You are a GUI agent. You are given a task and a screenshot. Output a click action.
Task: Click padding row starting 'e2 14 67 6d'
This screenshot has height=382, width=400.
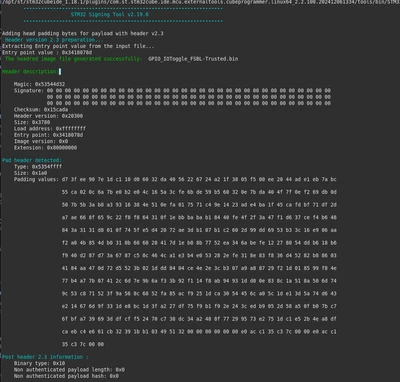[x=199, y=306]
